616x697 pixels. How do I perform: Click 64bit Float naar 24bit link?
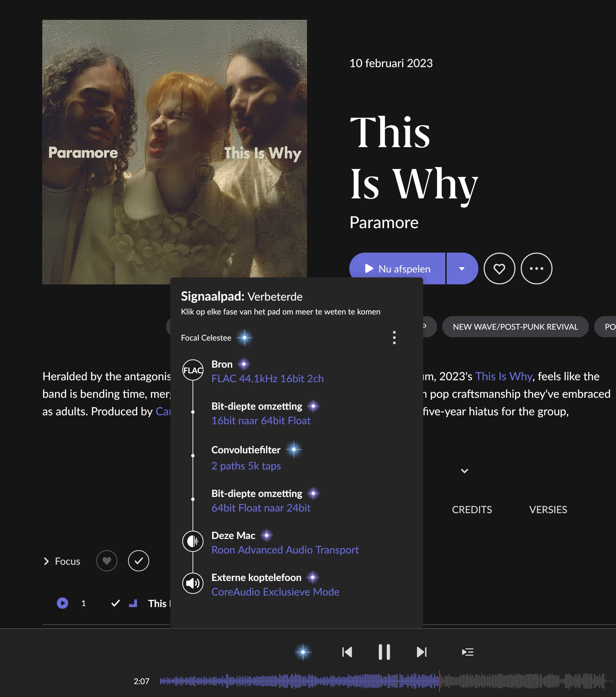(261, 508)
